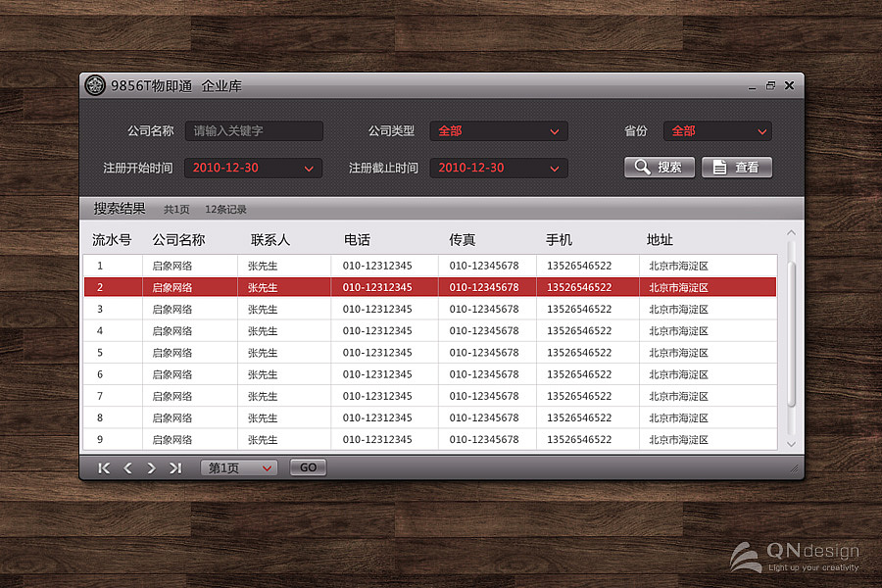This screenshot has height=588, width=882.
Task: Sort by 公司名称 column header
Action: pyautogui.click(x=178, y=240)
